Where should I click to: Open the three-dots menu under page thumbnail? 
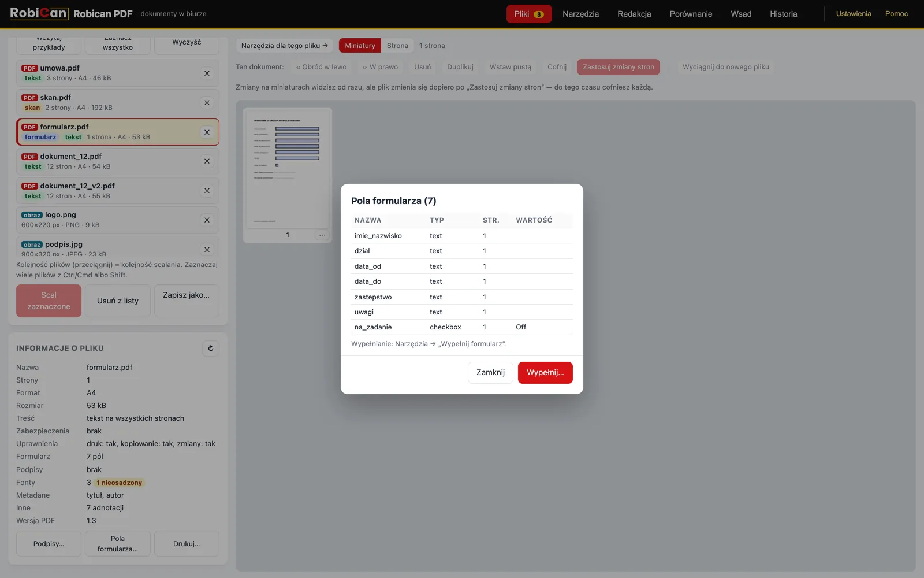point(322,235)
